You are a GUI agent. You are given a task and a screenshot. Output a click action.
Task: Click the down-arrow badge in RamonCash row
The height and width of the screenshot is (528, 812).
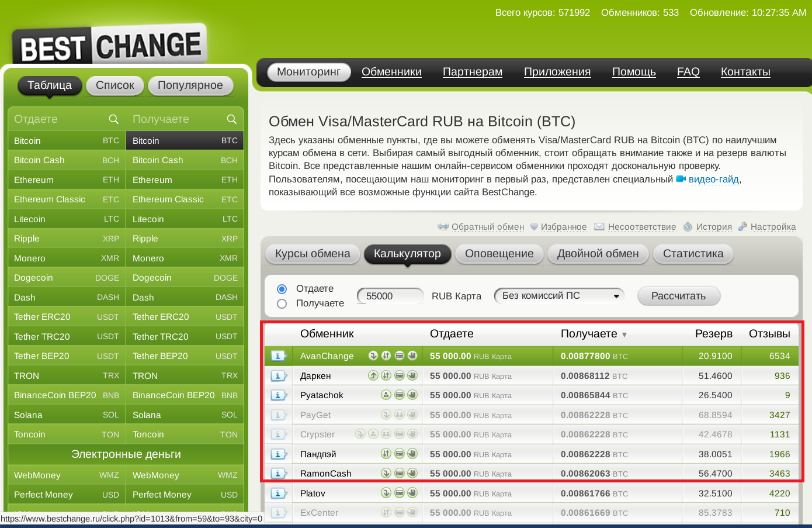[x=386, y=473]
